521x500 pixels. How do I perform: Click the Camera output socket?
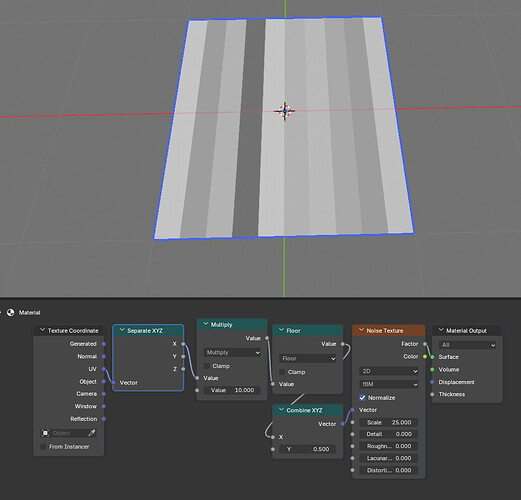(x=104, y=394)
